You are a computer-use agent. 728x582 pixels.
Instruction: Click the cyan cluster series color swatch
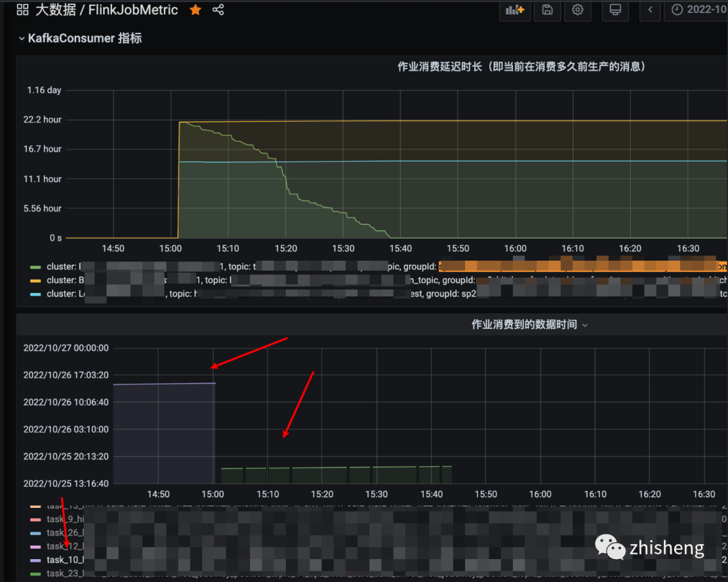coord(35,294)
